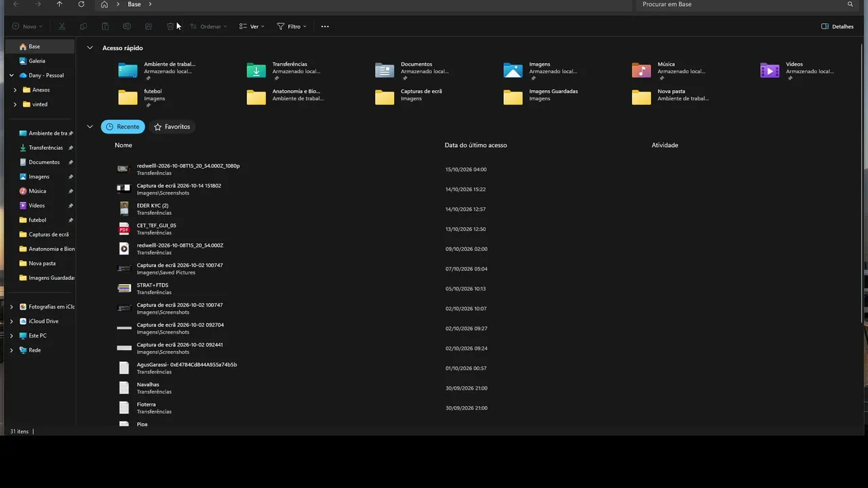
Task: Expand the Rede tree node
Action: [12, 350]
